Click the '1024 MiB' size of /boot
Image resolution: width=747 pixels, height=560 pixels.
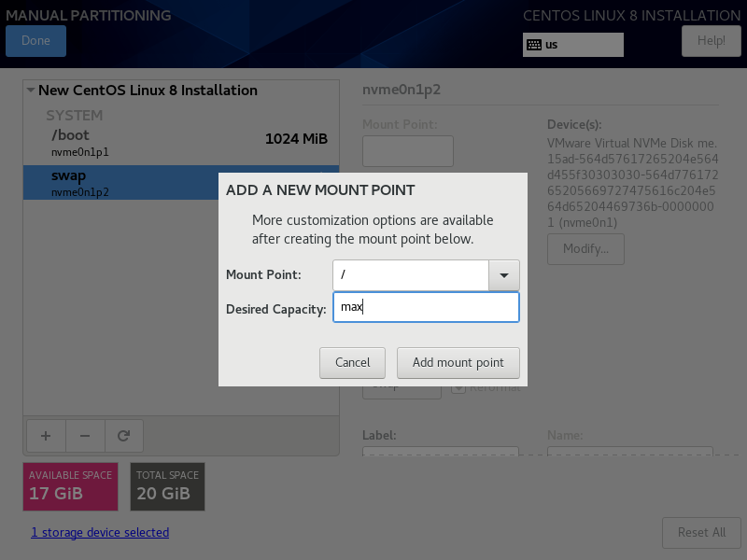pos(296,138)
